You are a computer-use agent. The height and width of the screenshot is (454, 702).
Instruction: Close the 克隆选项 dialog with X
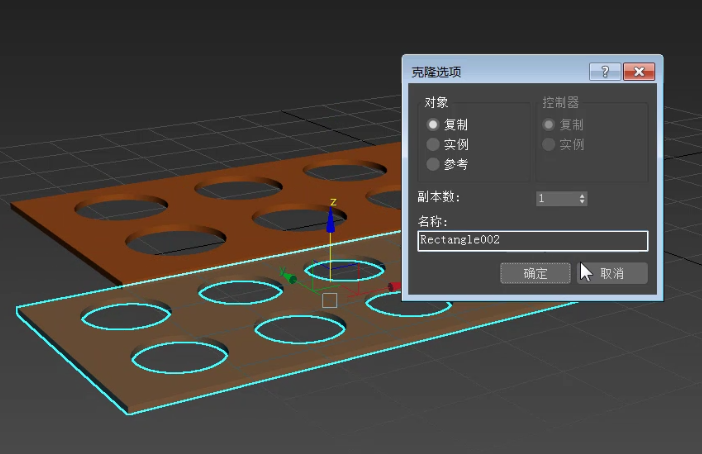point(638,72)
